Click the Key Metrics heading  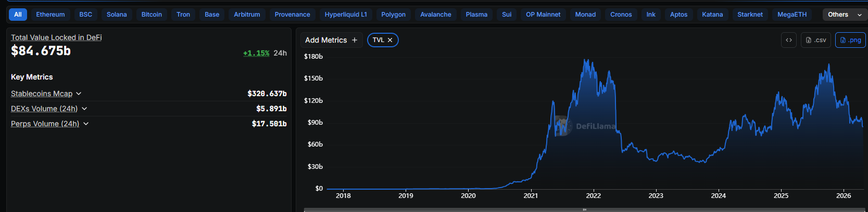(32, 77)
